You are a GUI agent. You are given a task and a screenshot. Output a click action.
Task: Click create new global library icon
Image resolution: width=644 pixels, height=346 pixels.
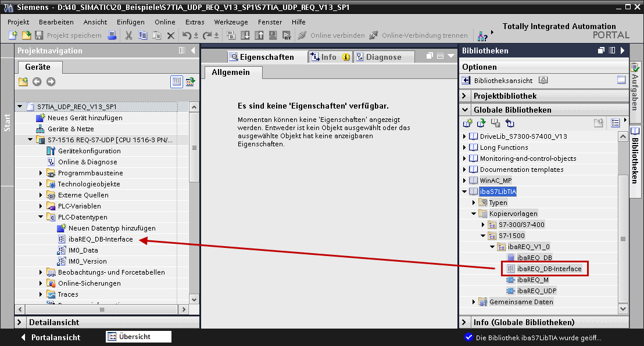467,123
